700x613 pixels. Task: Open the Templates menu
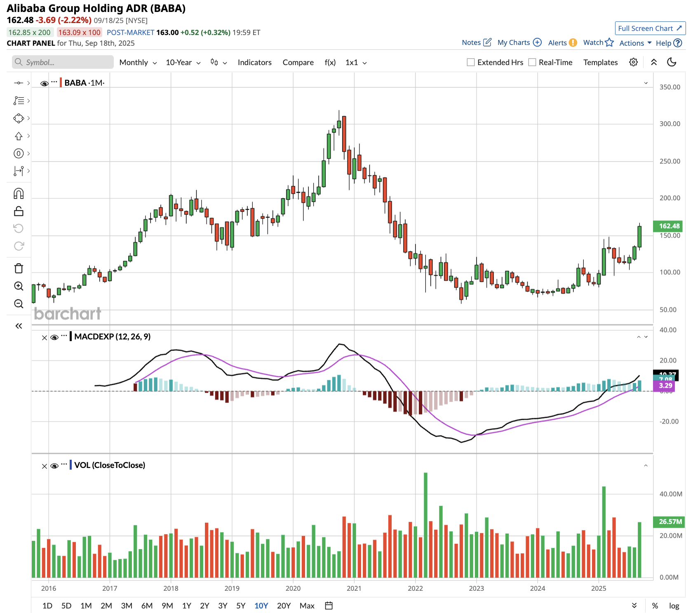[600, 62]
